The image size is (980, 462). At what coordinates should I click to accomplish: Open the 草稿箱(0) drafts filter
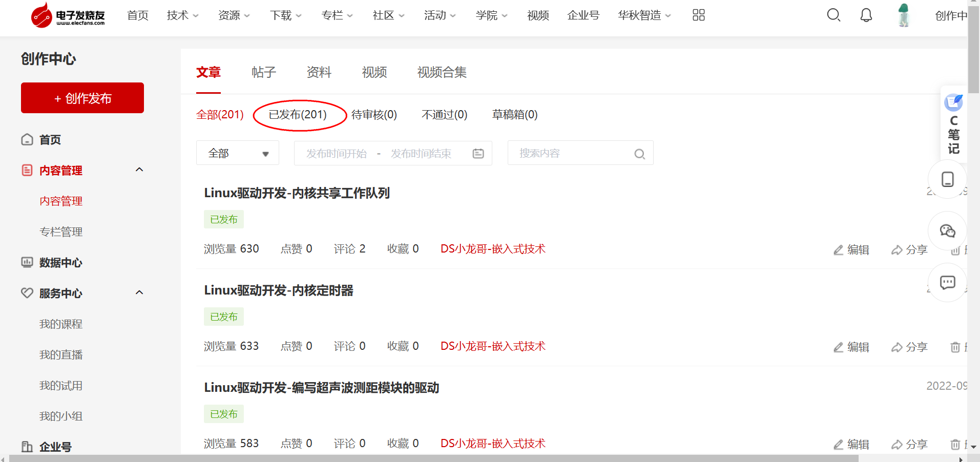(515, 114)
